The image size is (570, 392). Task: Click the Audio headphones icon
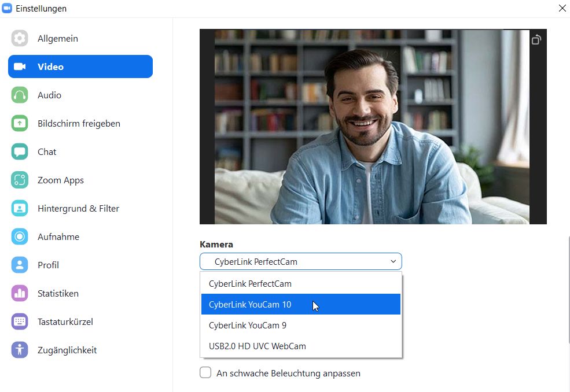pyautogui.click(x=20, y=95)
